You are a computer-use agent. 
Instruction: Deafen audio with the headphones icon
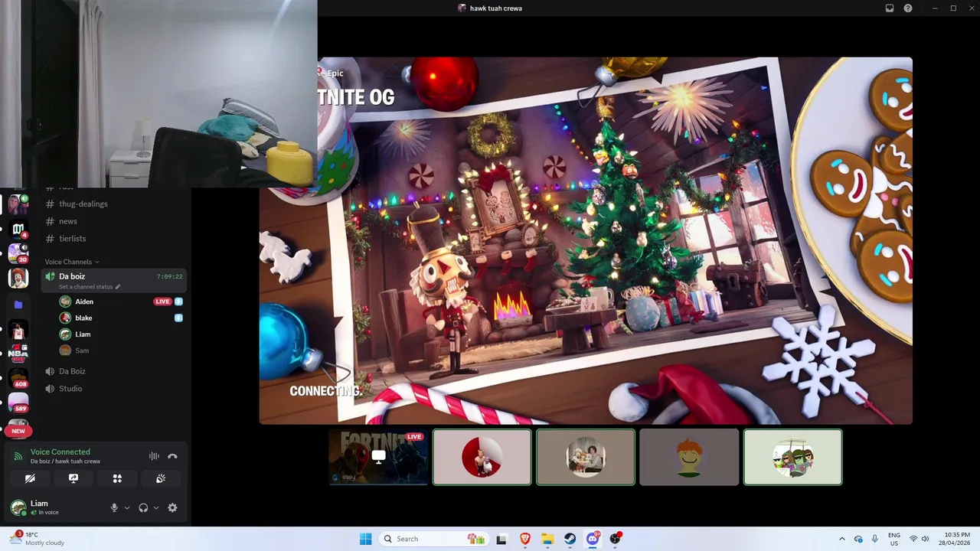pos(143,507)
